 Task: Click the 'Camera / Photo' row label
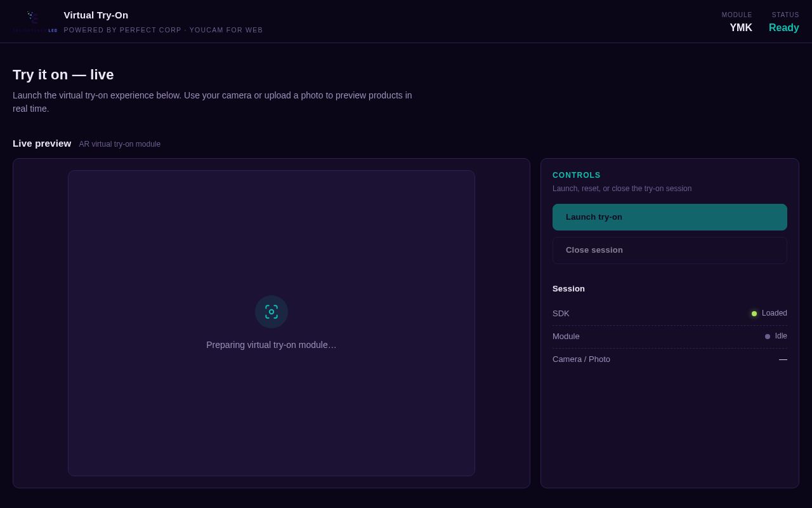click(x=581, y=359)
